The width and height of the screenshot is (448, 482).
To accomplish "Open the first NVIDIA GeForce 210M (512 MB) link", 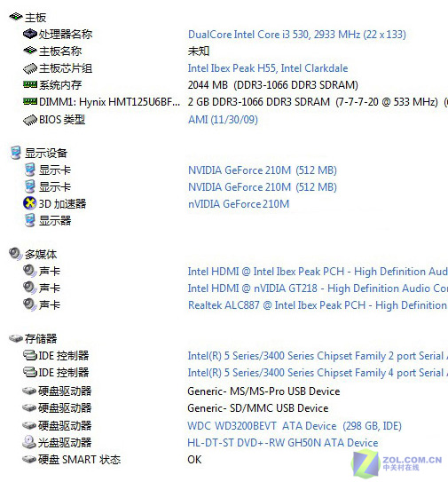I will click(x=262, y=170).
